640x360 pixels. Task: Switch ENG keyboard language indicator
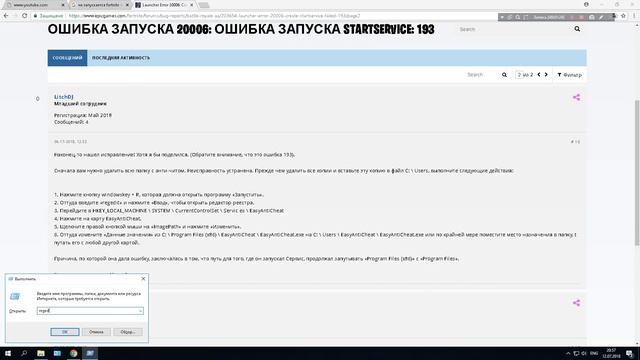click(594, 353)
